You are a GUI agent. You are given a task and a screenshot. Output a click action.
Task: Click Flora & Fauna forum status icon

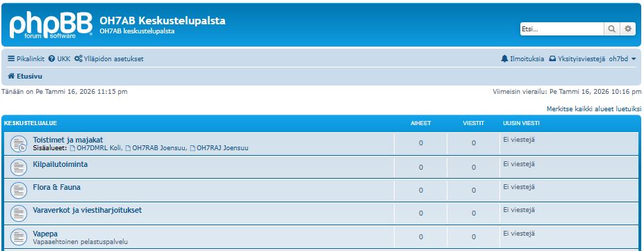tap(19, 191)
